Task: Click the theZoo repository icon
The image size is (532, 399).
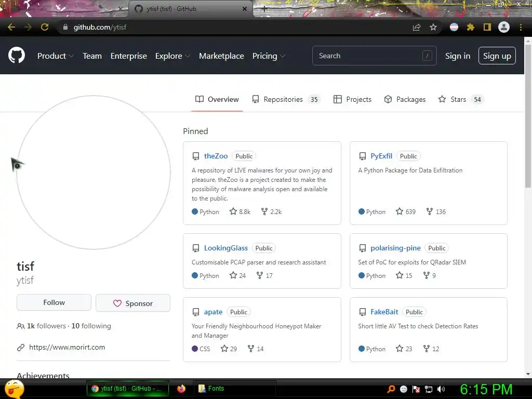Action: [x=196, y=156]
